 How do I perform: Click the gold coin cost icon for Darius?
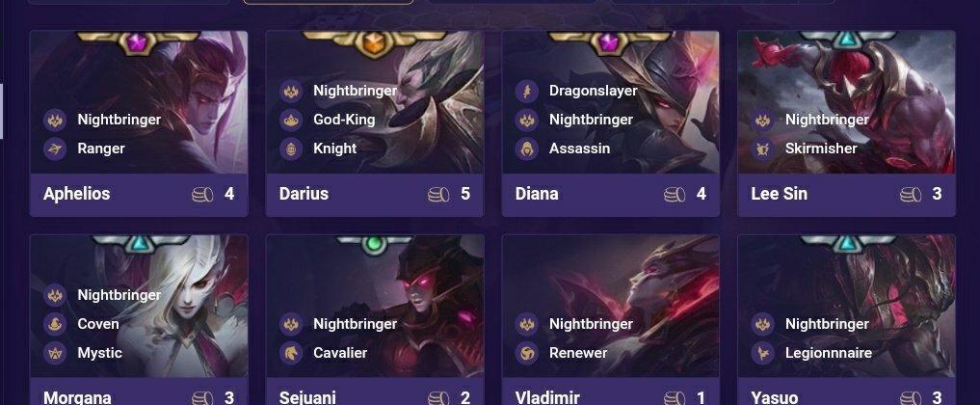438,195
